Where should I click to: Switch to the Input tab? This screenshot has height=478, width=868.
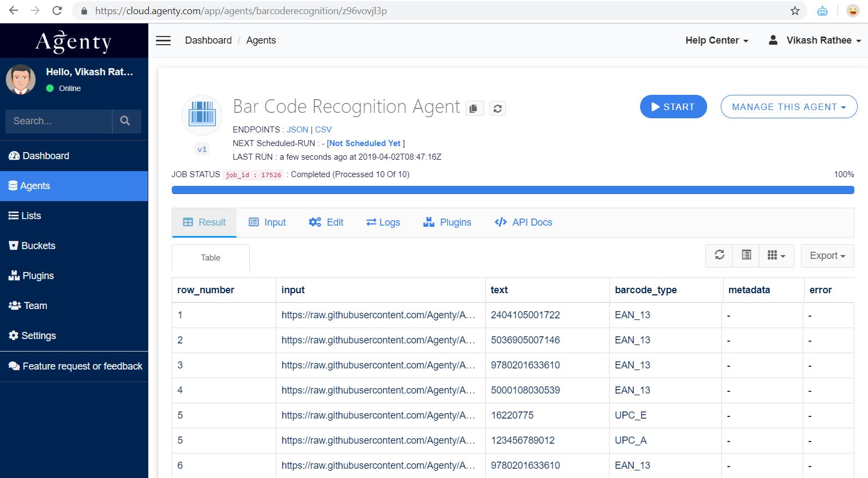pos(267,222)
